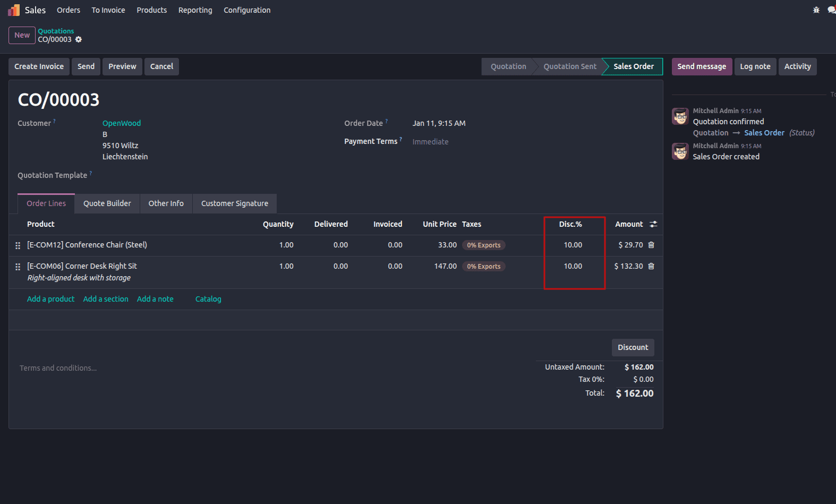
Task: Click the Amount column header
Action: [629, 224]
